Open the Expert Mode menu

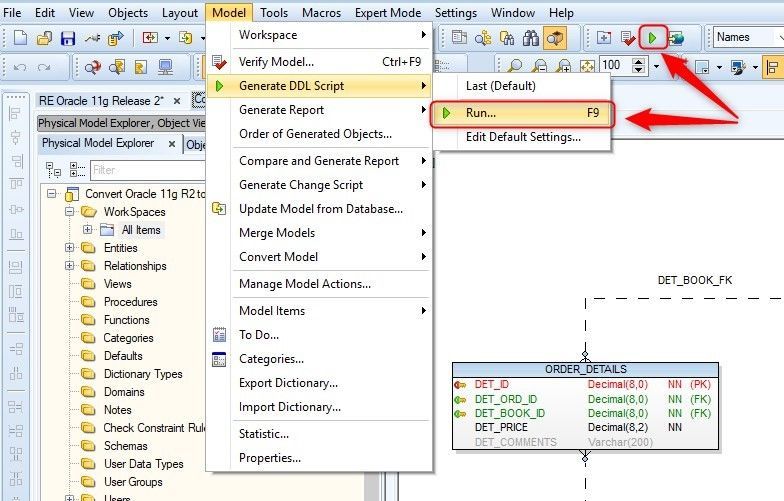[x=388, y=12]
